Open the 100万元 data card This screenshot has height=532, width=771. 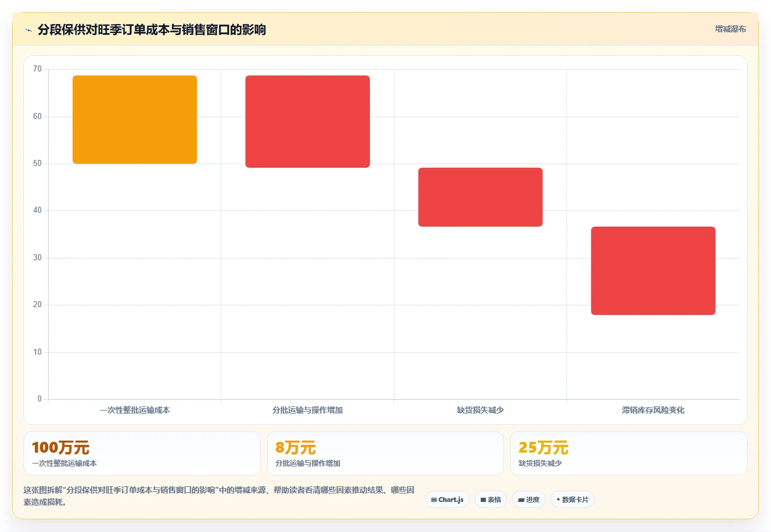click(x=142, y=453)
